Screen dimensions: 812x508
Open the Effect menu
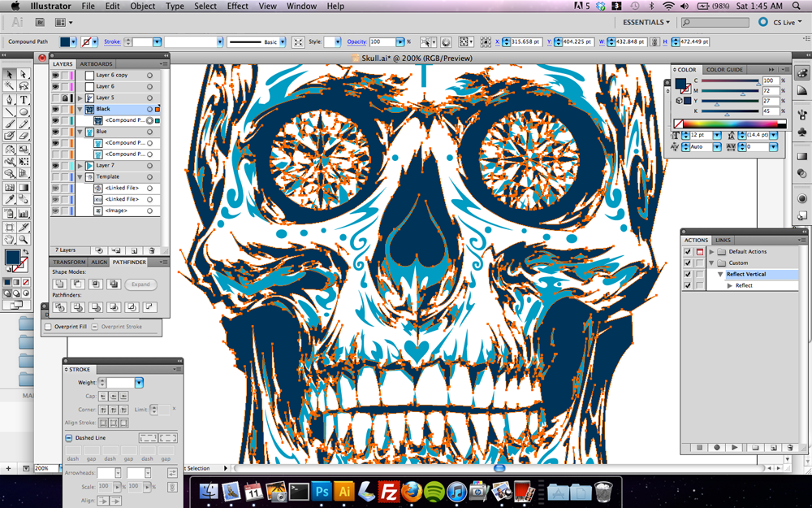click(x=237, y=7)
